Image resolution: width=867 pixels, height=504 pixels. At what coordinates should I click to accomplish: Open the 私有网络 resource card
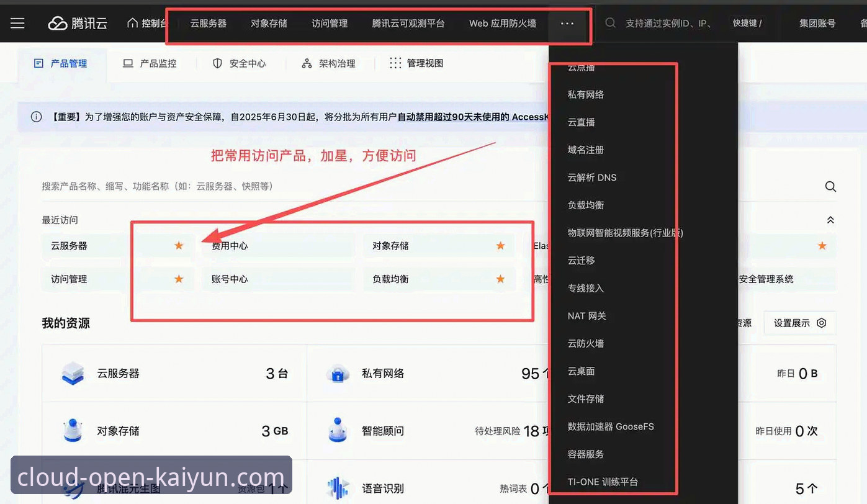tap(428, 374)
